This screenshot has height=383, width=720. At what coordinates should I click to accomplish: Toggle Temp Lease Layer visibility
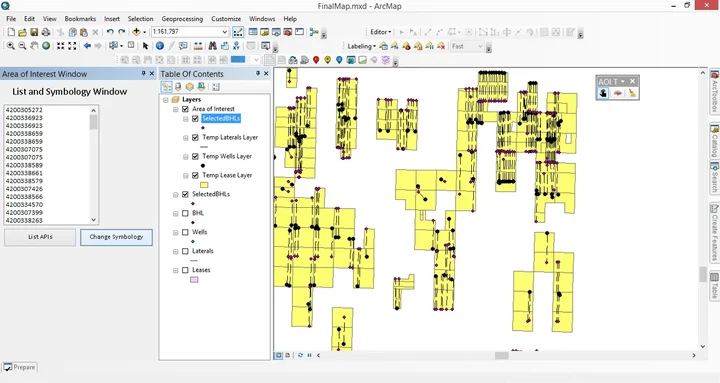(x=195, y=175)
